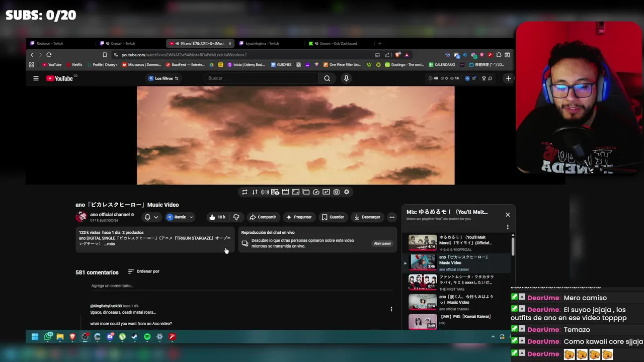Click the Preguntar button

coord(299,217)
